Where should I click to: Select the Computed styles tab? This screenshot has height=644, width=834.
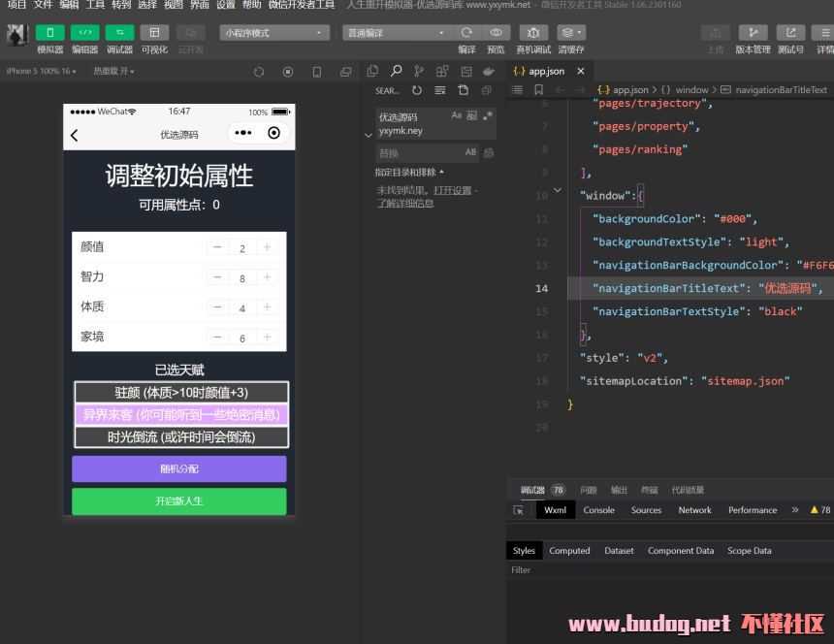pyautogui.click(x=569, y=551)
